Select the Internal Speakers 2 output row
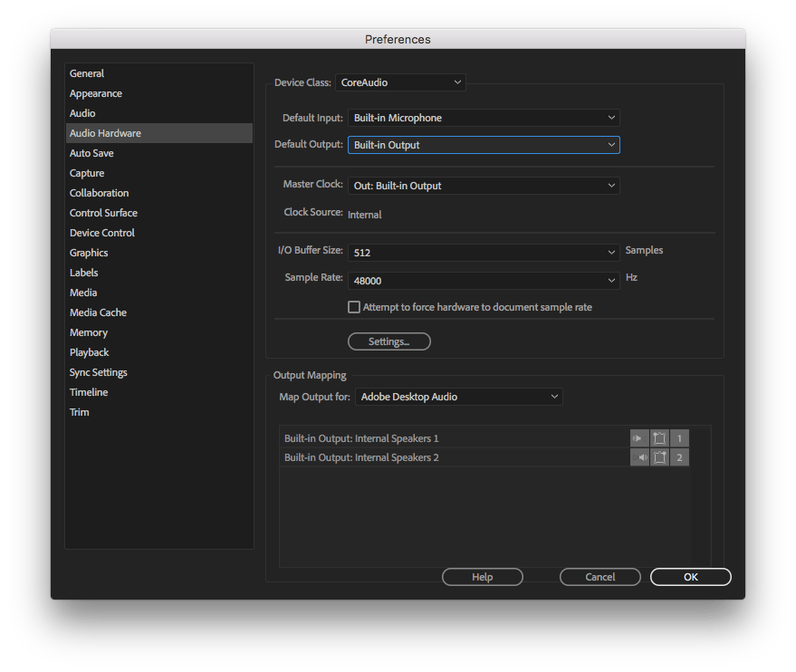This screenshot has width=796, height=672. pyautogui.click(x=484, y=457)
